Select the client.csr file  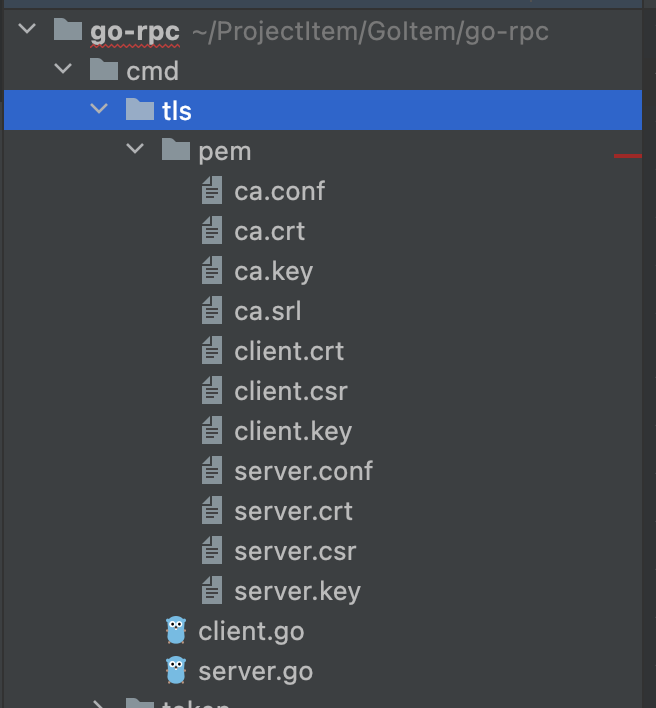point(291,391)
